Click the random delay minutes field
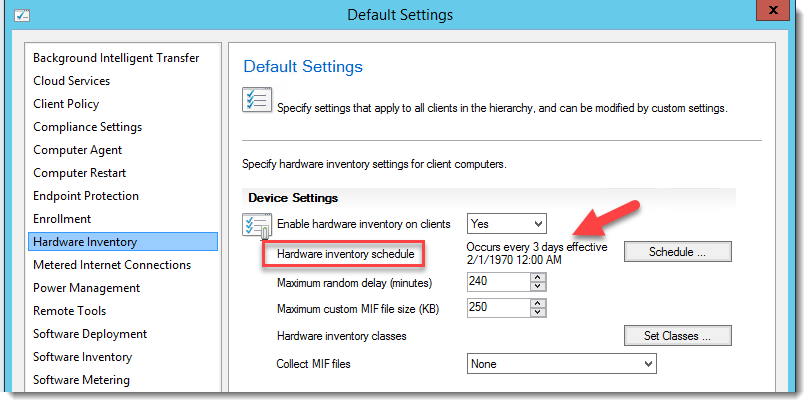 (x=497, y=282)
